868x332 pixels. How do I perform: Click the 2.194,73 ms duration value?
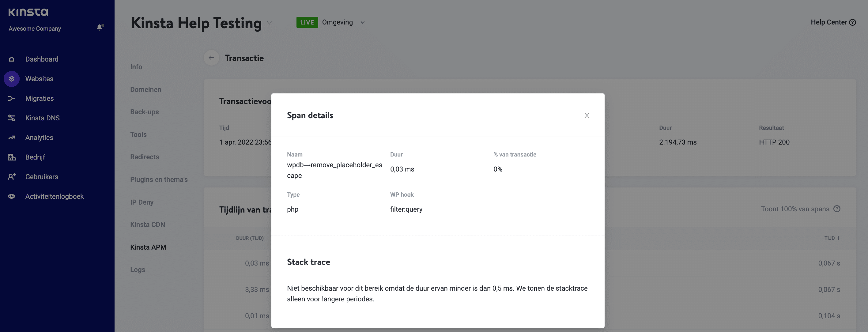coord(677,142)
